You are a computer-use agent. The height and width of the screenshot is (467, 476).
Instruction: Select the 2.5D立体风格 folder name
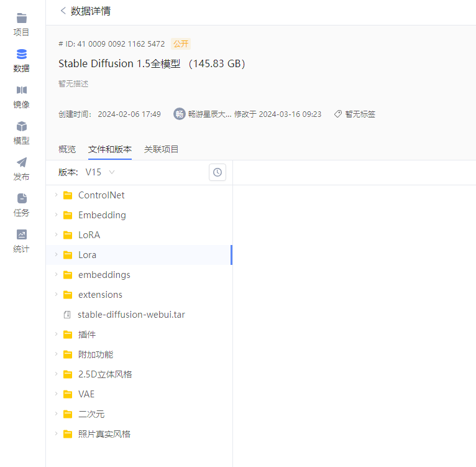(105, 374)
